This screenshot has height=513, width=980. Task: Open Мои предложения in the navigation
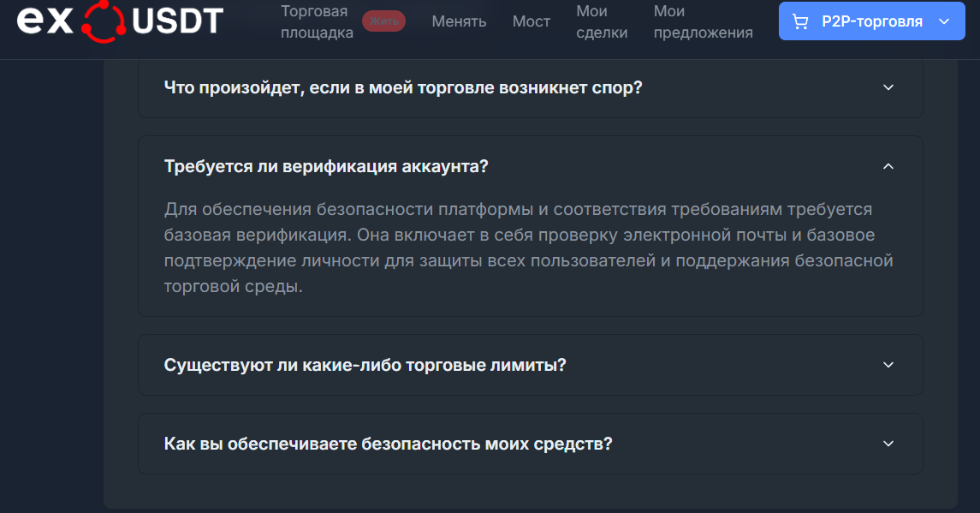[x=703, y=22]
